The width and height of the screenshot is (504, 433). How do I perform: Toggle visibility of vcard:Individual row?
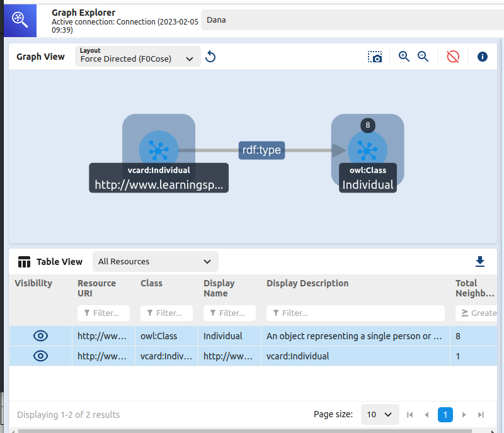pyautogui.click(x=40, y=356)
